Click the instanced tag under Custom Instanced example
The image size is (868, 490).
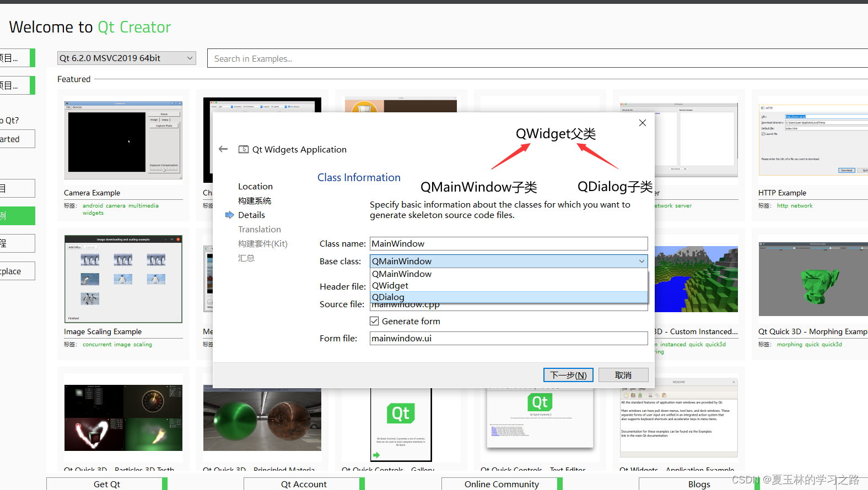[x=673, y=344]
